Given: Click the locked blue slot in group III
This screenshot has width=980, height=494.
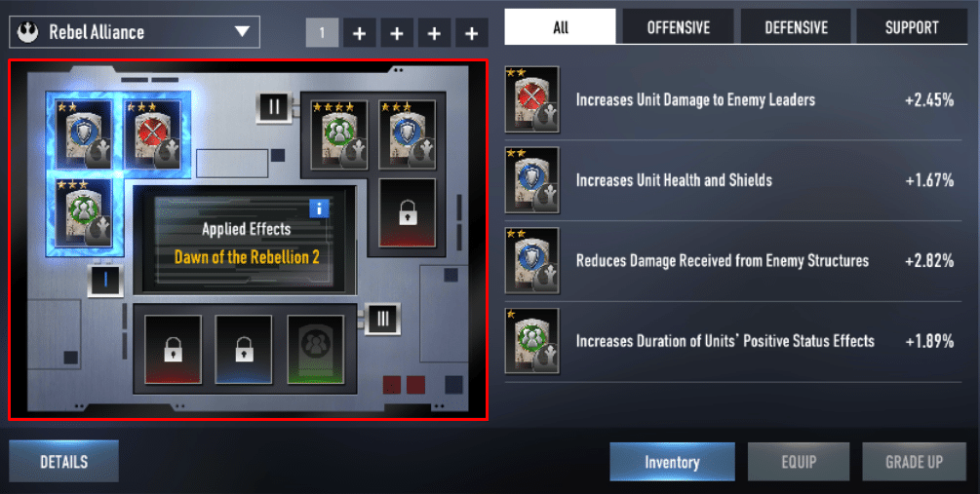Looking at the screenshot, I should point(244,349).
